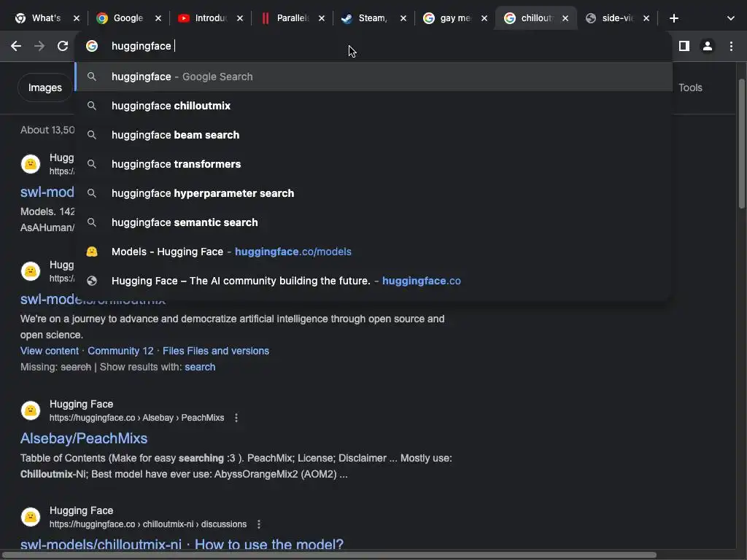The width and height of the screenshot is (747, 560).
Task: Open the Community 12 link
Action: tap(120, 351)
